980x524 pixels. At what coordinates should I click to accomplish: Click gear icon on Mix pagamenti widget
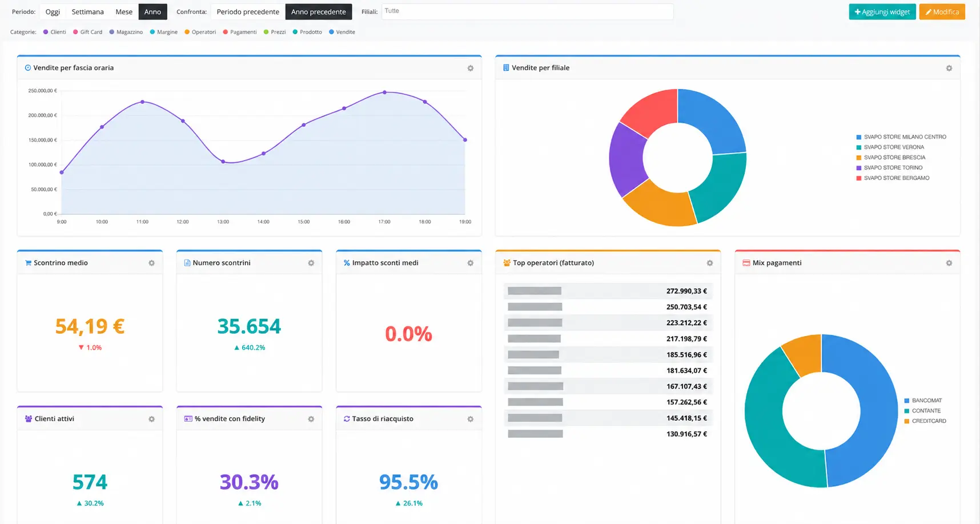click(949, 263)
